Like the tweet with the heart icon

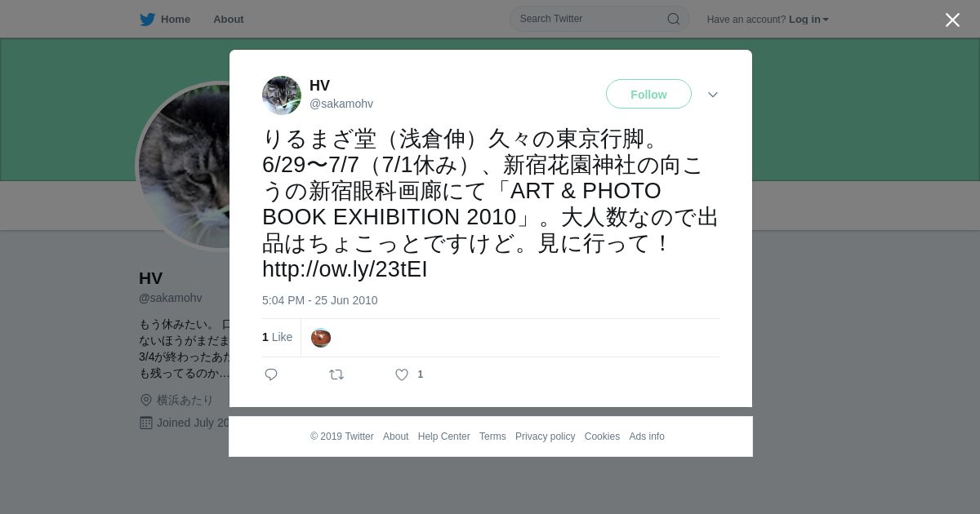point(402,374)
